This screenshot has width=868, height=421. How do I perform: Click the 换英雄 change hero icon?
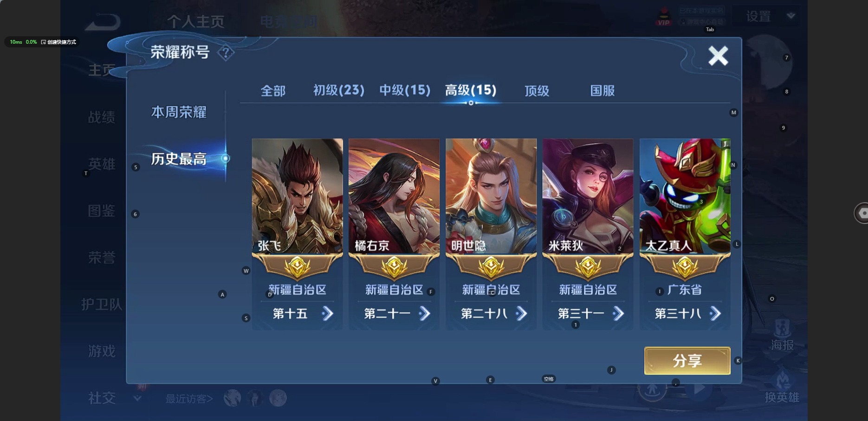(783, 387)
